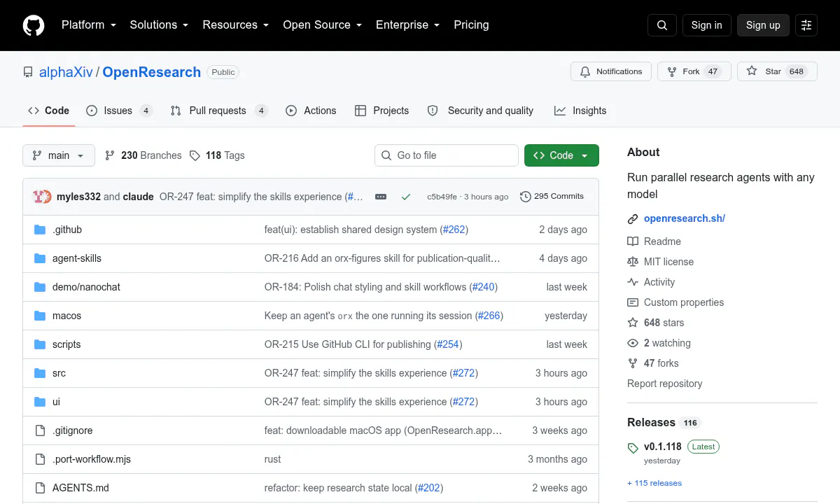Open the Custom properties link
The image size is (840, 504).
pos(675,302)
